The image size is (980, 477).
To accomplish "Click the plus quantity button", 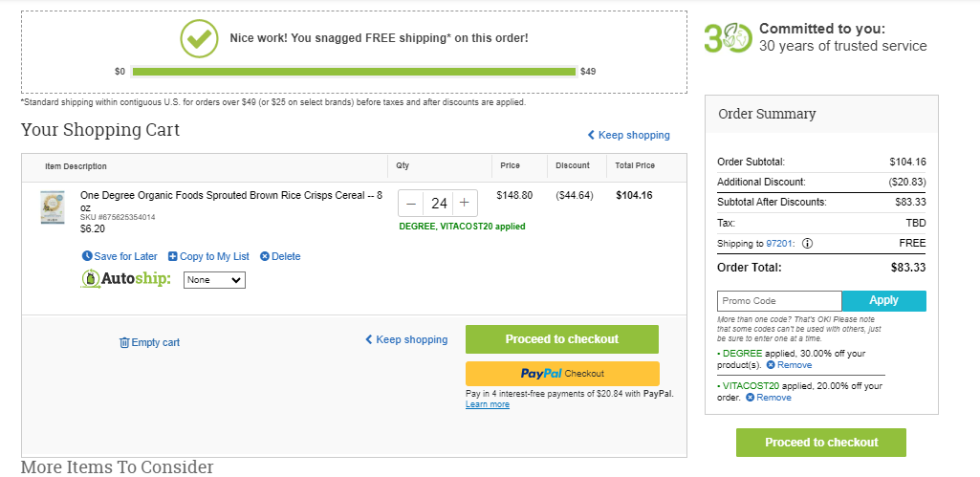I will tap(465, 204).
